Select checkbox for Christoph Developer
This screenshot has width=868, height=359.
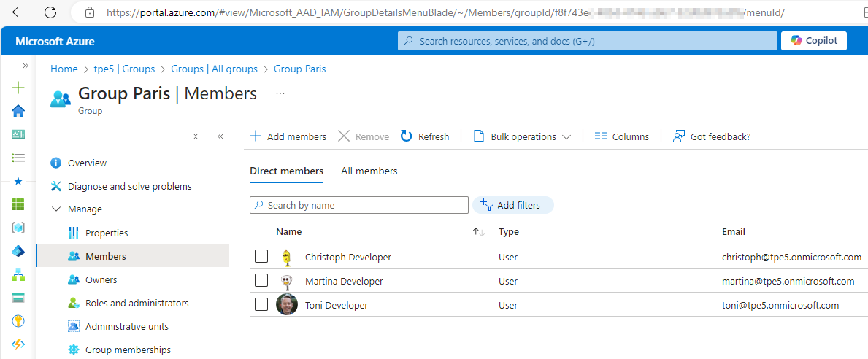click(261, 257)
